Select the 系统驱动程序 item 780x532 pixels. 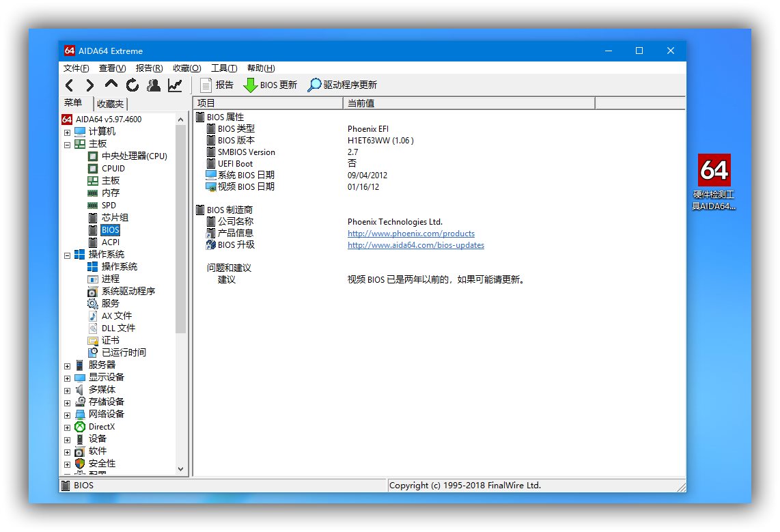coord(128,292)
